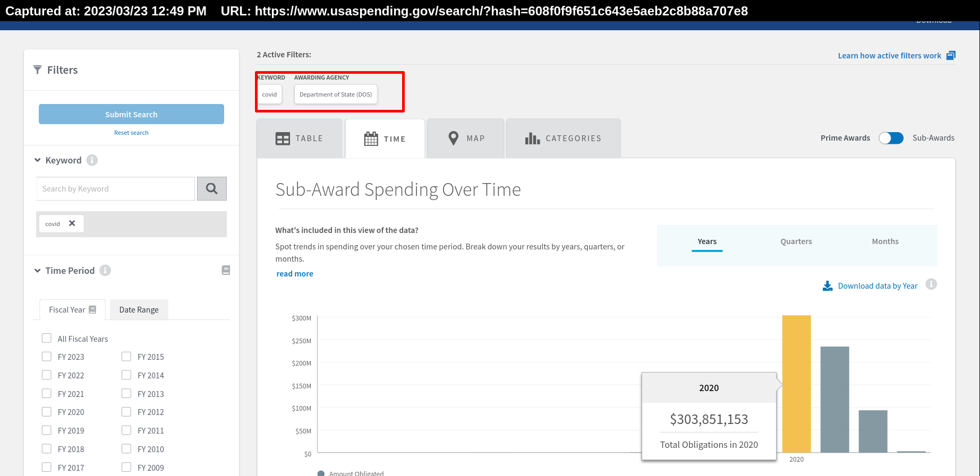
Task: Click the keyword search magnifier button
Action: [212, 188]
